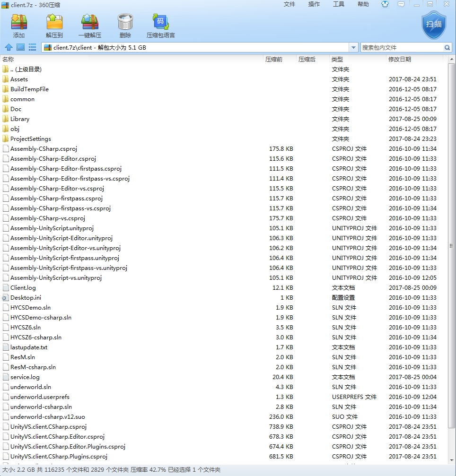This screenshot has height=476, width=456.
Task: Switch to the list view mode
Action: 32,47
